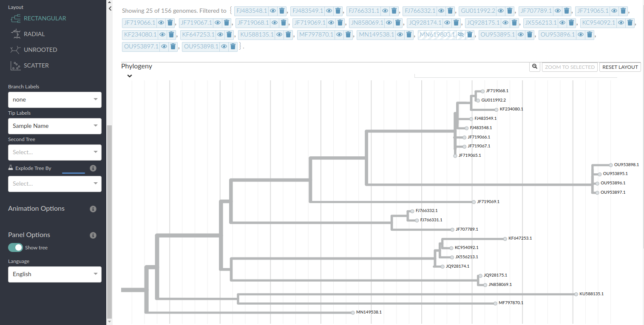Screen dimensions: 644x325
Task: Delete the JN858069.1 filter
Action: [x=398, y=23]
